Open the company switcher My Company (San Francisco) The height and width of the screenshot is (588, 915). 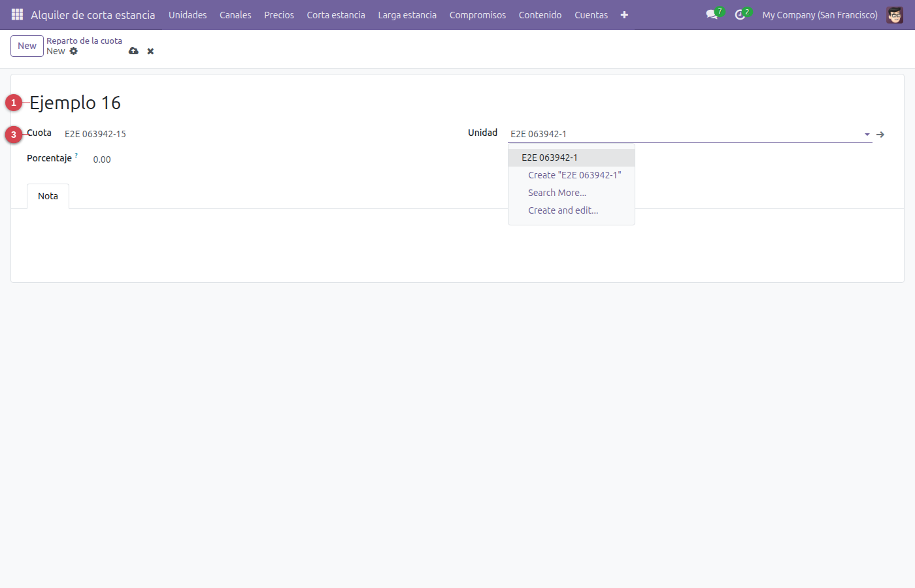click(820, 14)
